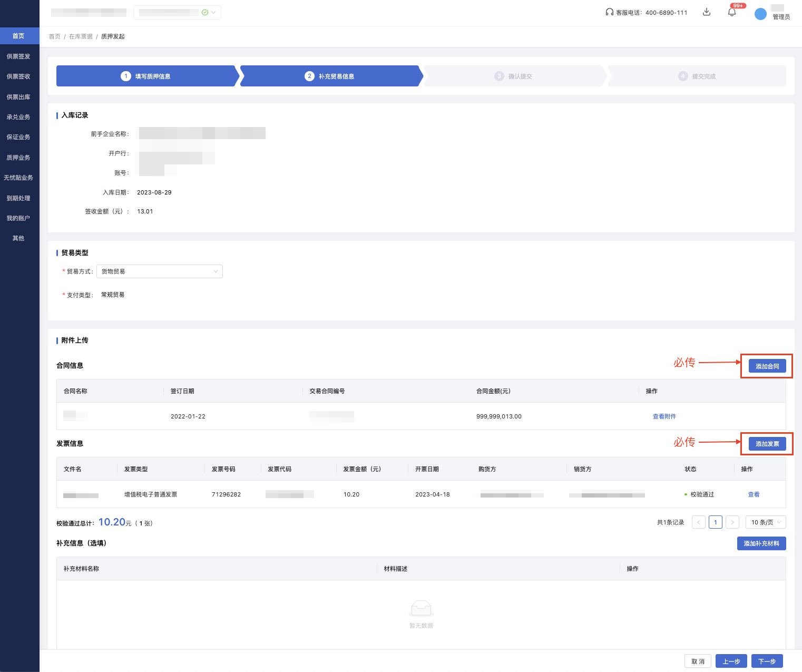Click 下一步 to proceed
The height and width of the screenshot is (672, 802).
tap(767, 661)
